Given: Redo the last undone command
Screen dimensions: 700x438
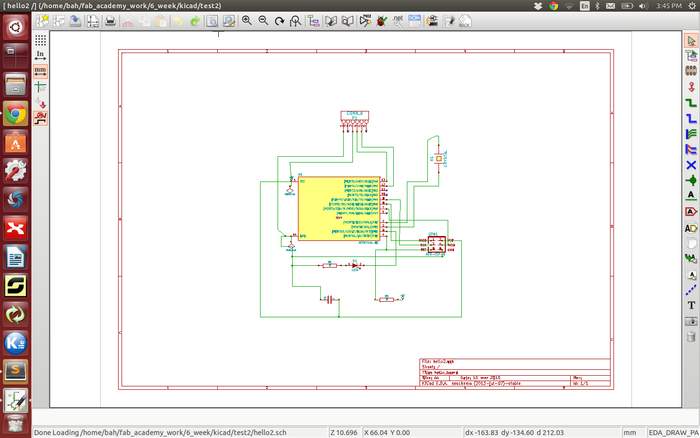Looking at the screenshot, I should click(x=195, y=21).
